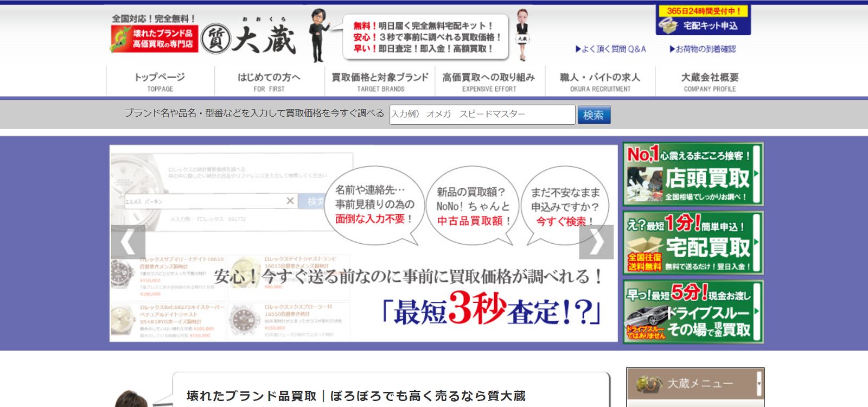Click the woman mascot figure

pyautogui.click(x=522, y=34)
